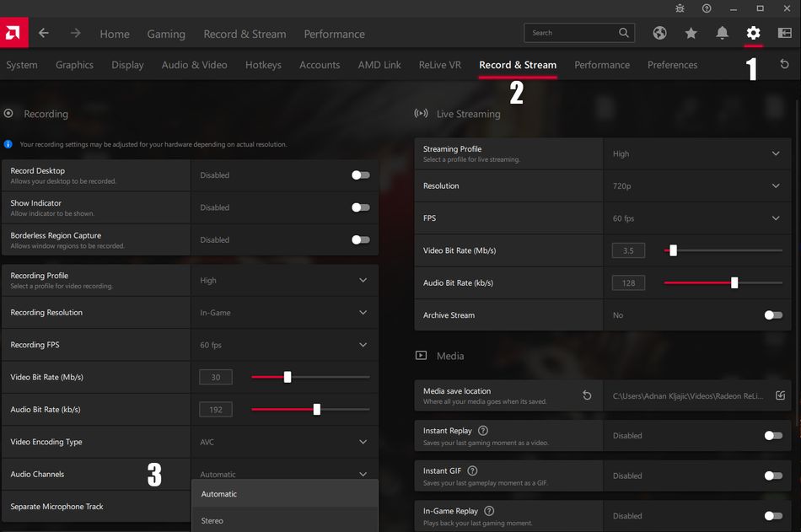Image resolution: width=801 pixels, height=532 pixels.
Task: Open favorites star icon
Action: pos(691,33)
